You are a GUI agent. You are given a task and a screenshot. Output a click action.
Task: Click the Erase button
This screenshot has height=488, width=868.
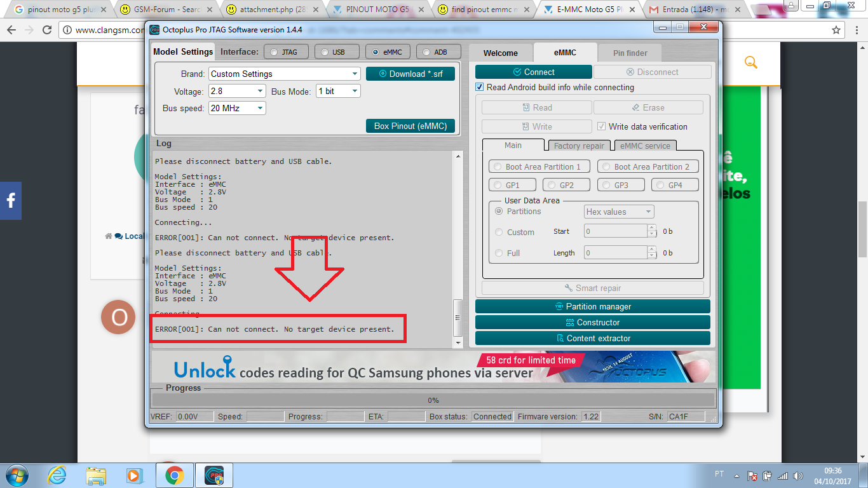(648, 107)
